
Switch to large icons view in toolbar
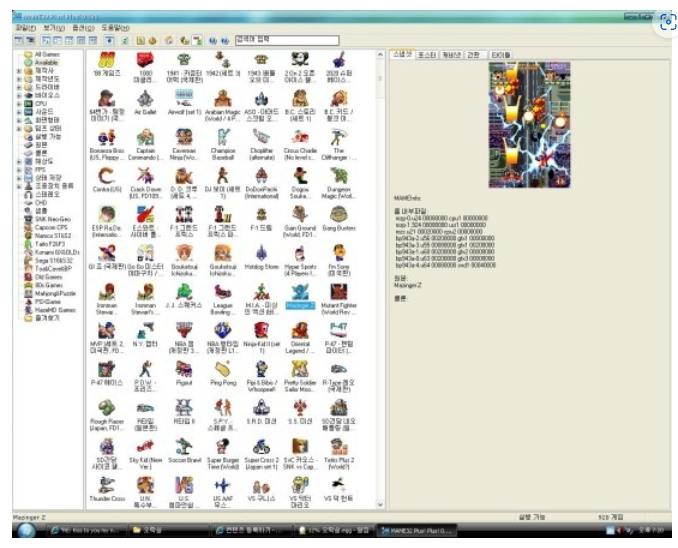click(45, 40)
